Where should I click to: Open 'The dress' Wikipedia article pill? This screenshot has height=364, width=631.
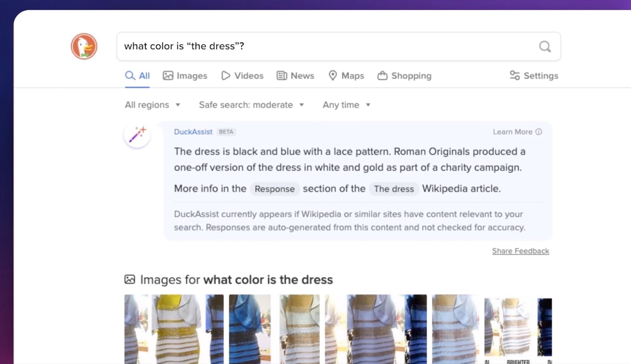coord(394,189)
